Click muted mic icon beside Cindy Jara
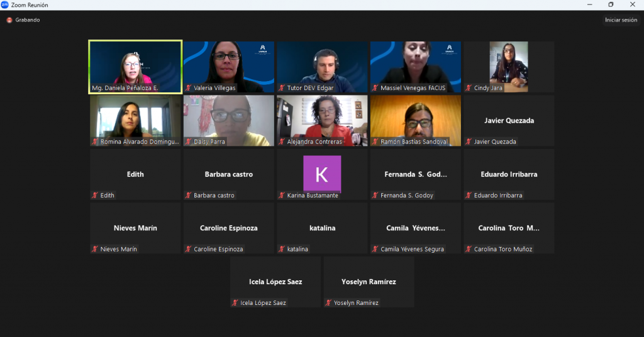 point(469,88)
